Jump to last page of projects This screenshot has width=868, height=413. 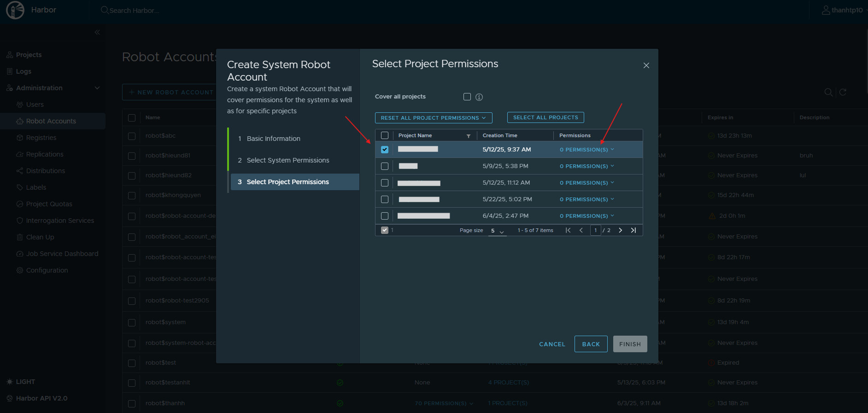[633, 230]
